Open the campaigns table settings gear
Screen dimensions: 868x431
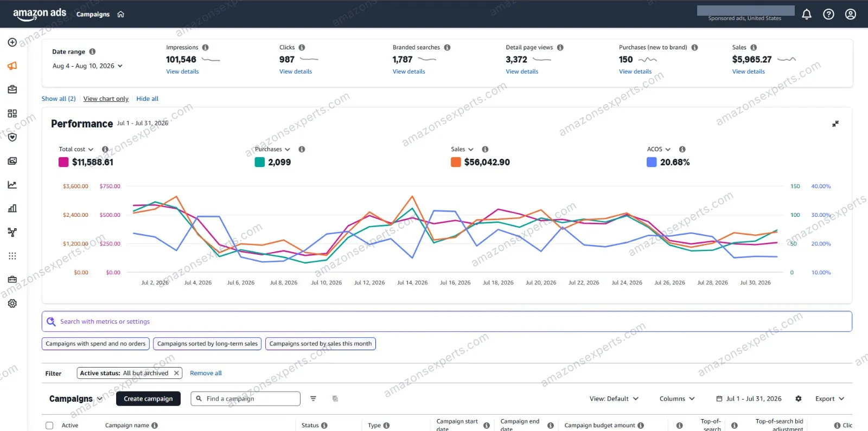799,398
